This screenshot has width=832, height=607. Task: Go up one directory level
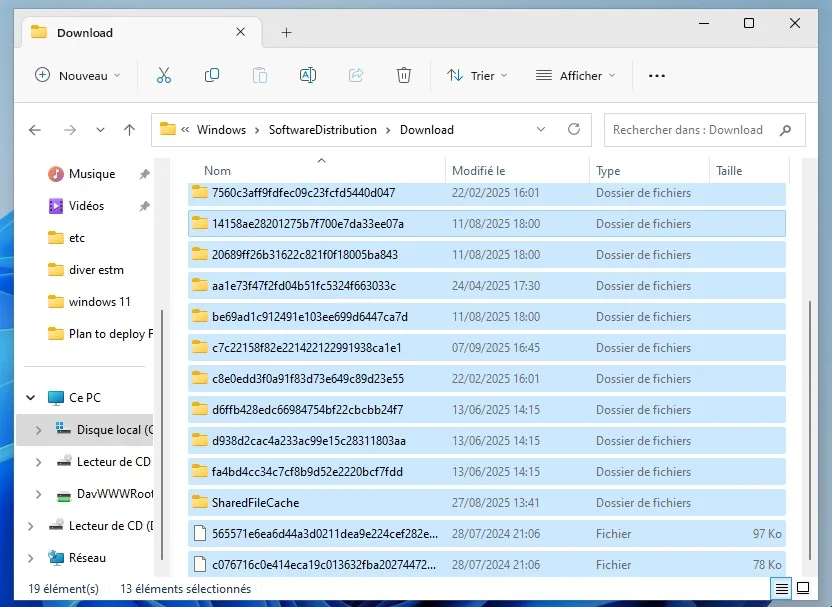129,130
